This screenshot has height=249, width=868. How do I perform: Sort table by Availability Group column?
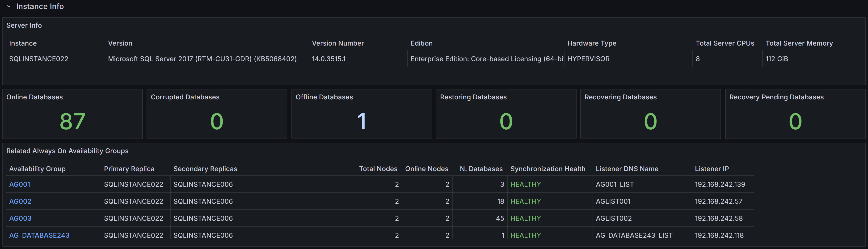point(37,169)
